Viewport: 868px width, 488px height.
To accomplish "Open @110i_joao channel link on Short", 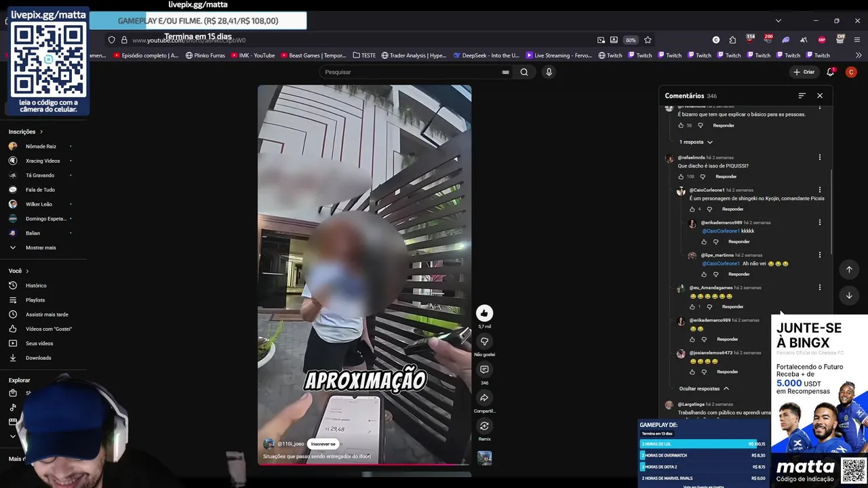I will click(x=290, y=444).
